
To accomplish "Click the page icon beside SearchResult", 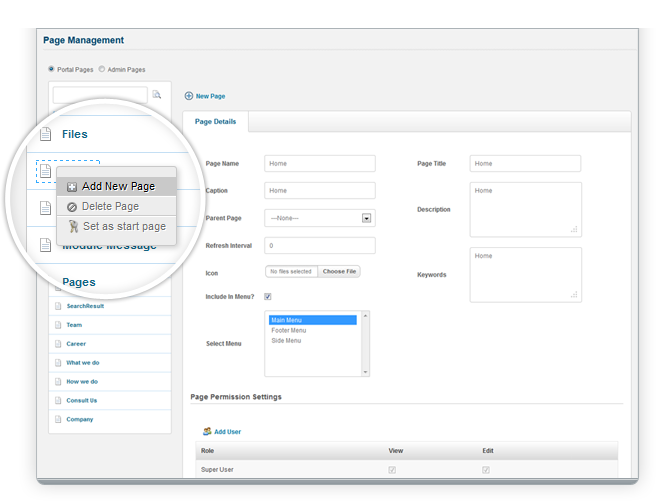I will 58,306.
